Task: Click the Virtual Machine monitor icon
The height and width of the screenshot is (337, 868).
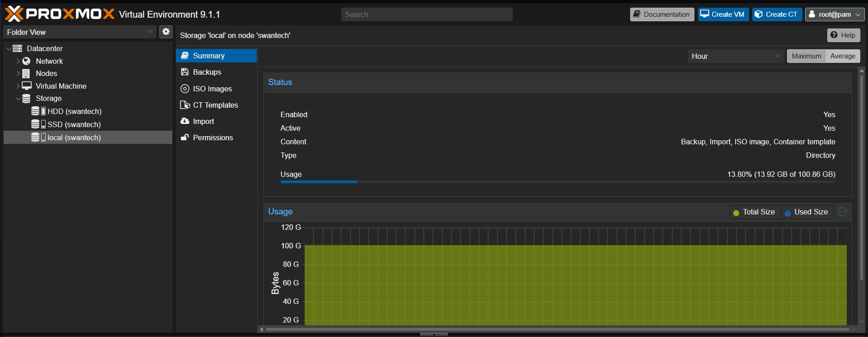Action: tap(27, 85)
